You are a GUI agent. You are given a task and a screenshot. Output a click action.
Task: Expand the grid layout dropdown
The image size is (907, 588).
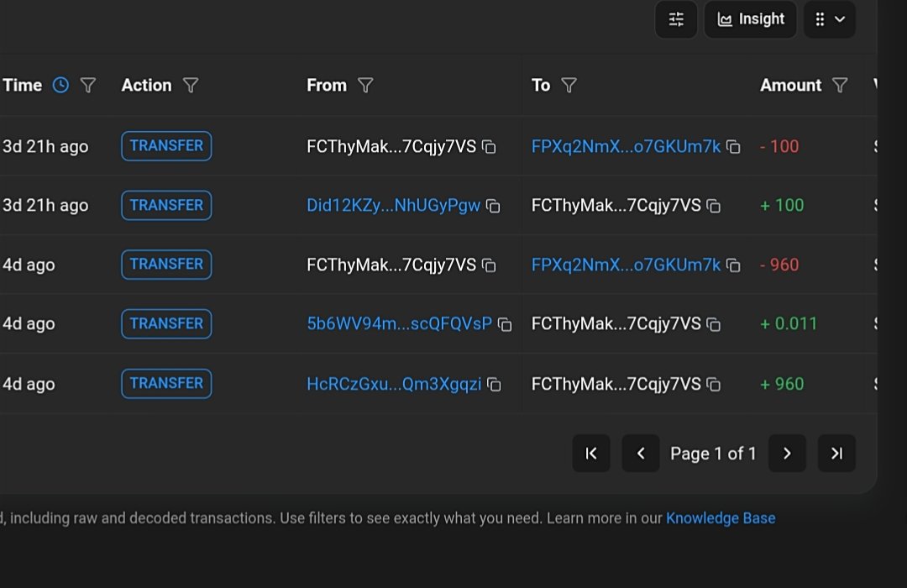coord(830,19)
